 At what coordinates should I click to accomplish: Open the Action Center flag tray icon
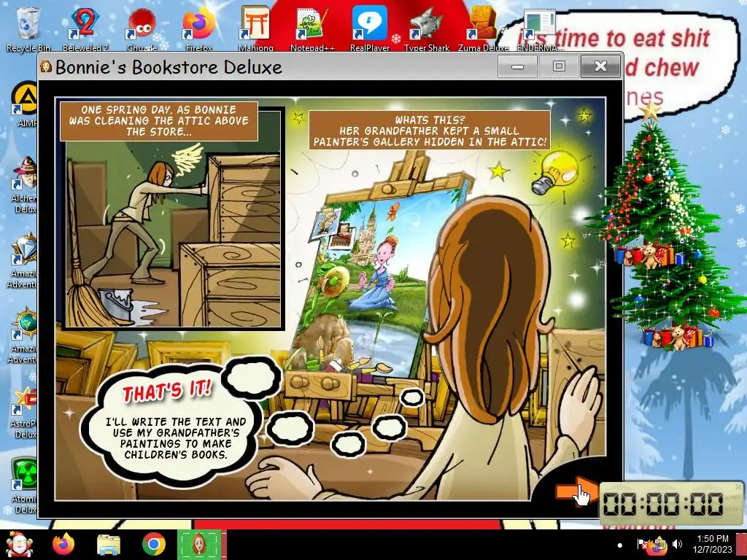(x=642, y=544)
